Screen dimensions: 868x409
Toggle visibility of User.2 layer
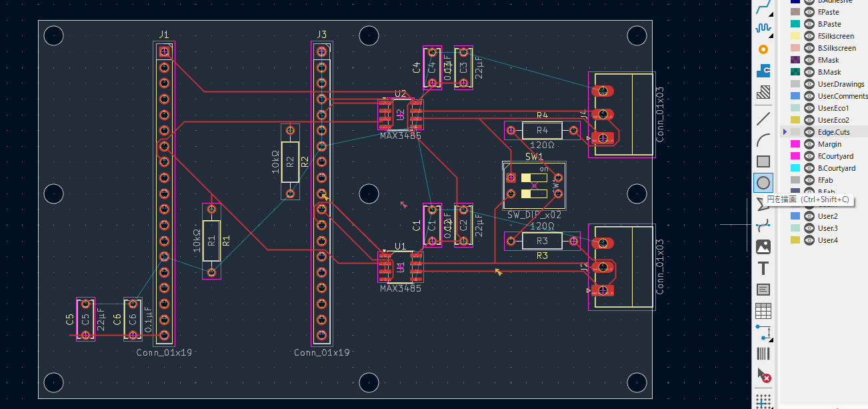[x=809, y=216]
